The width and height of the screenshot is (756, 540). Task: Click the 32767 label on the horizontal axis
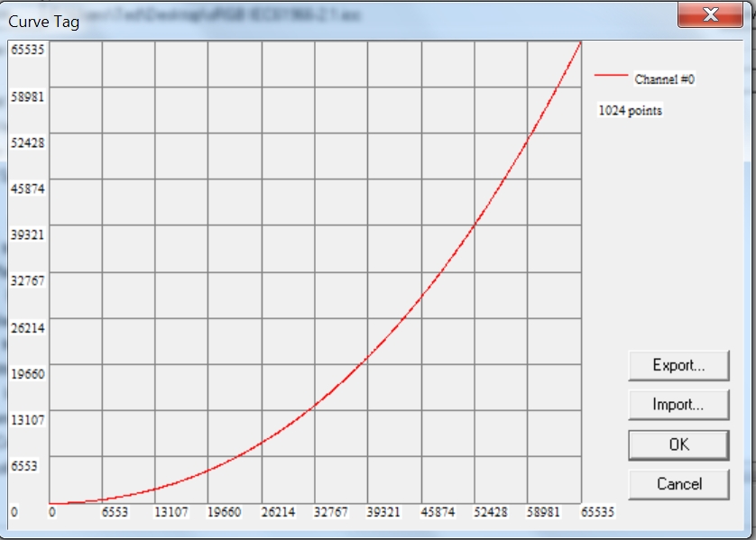[330, 512]
